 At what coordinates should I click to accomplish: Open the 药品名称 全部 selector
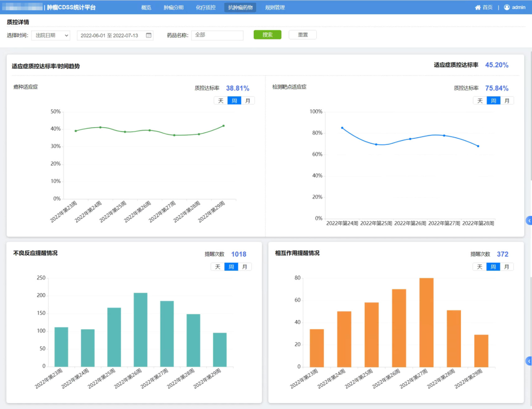click(217, 35)
